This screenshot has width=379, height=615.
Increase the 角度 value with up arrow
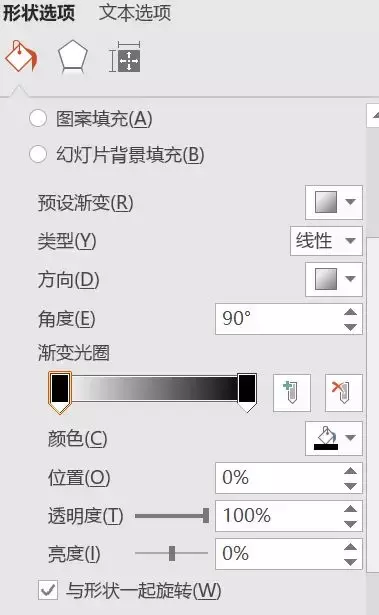pyautogui.click(x=350, y=312)
